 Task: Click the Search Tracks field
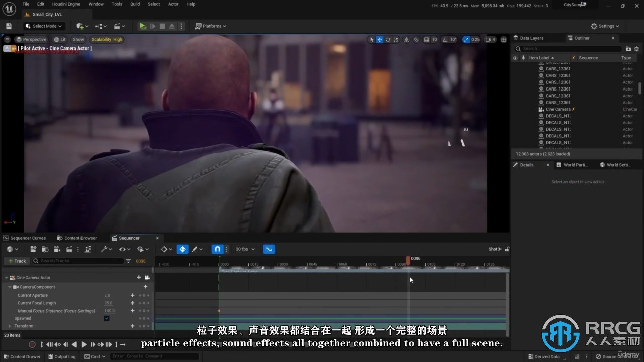[78, 261]
